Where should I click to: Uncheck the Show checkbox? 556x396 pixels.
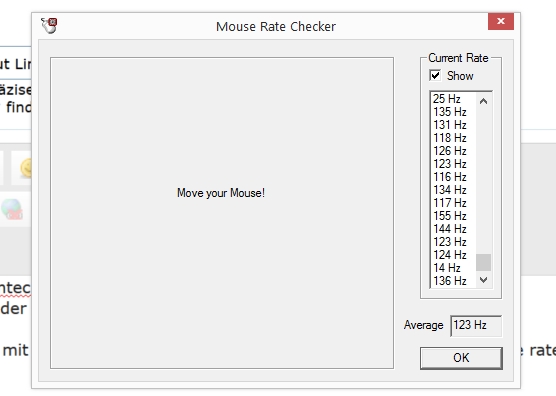click(x=435, y=76)
